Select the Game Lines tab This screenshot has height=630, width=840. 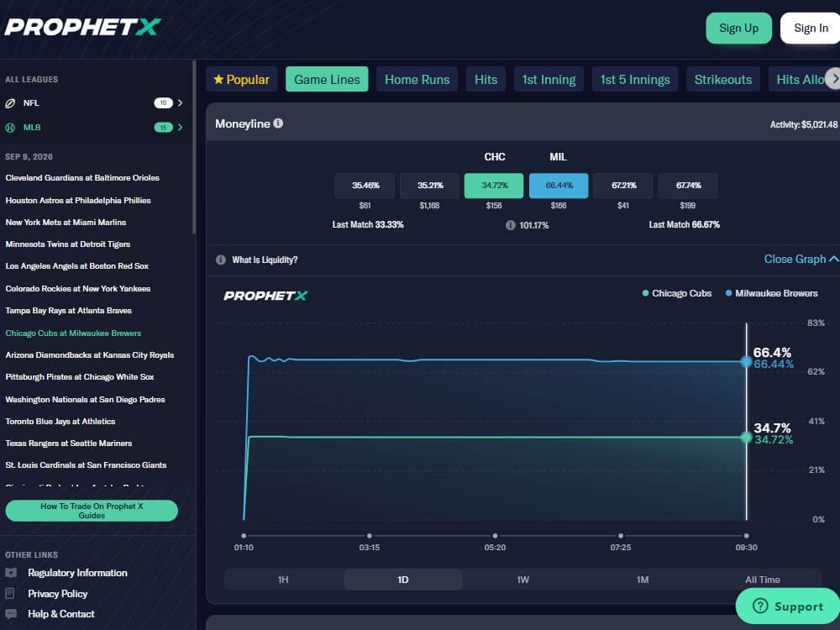tap(327, 79)
